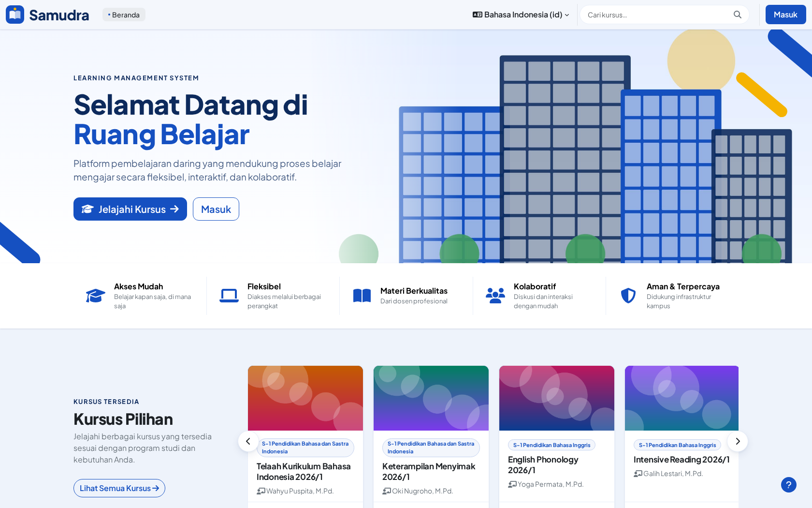Image resolution: width=812 pixels, height=508 pixels.
Task: Click the Kursus Pilihan heading
Action: coord(123,419)
